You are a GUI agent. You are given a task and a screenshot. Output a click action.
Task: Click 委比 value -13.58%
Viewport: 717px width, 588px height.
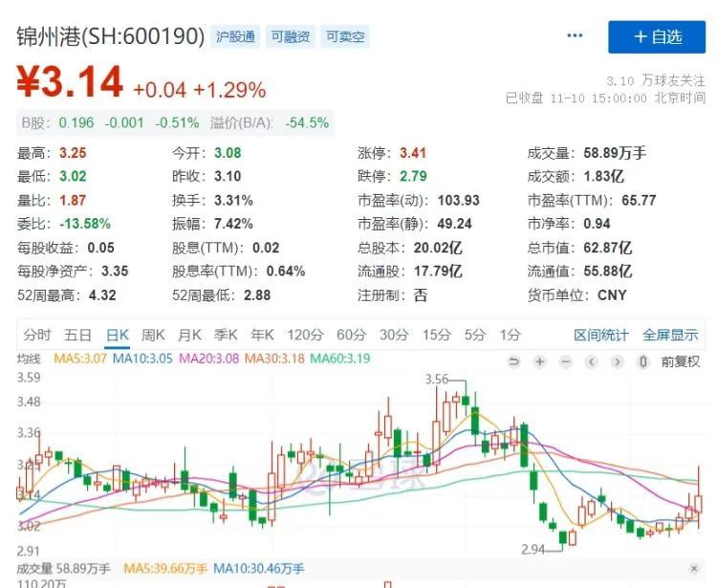click(85, 224)
